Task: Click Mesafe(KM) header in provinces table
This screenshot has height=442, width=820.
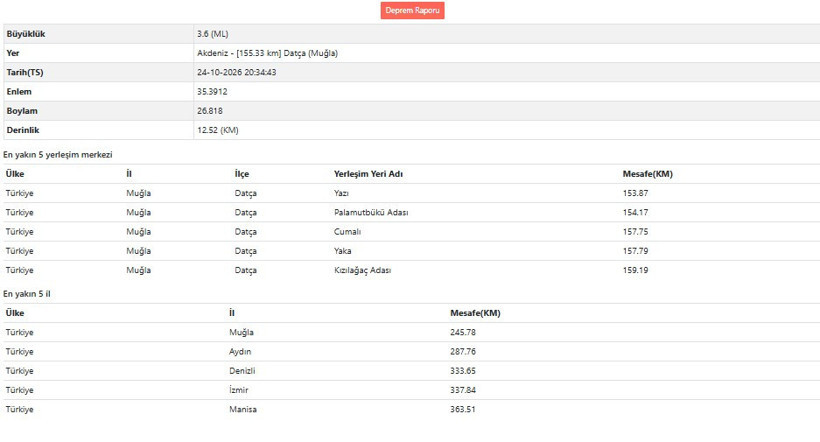Action: (475, 313)
